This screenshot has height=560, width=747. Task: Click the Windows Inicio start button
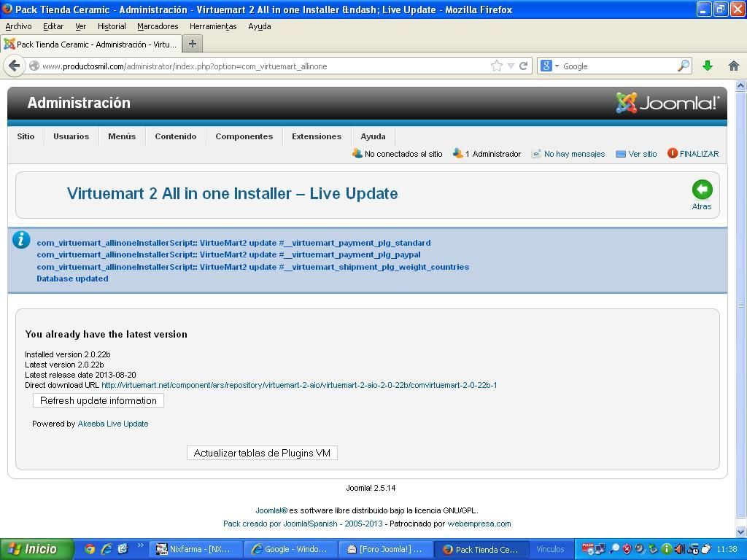pyautogui.click(x=37, y=549)
